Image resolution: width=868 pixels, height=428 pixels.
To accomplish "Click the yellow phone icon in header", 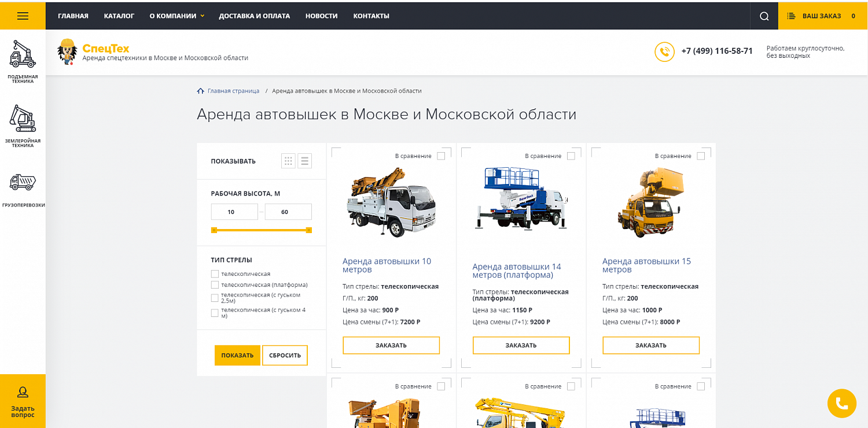I will pos(665,51).
